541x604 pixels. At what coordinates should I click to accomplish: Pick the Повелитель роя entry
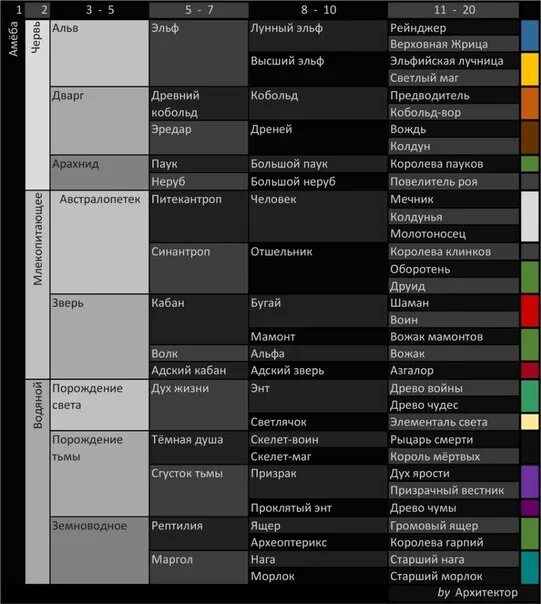pyautogui.click(x=454, y=181)
